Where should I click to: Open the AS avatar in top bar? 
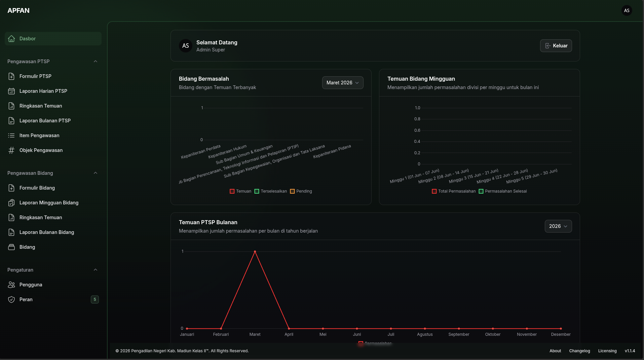coord(627,10)
